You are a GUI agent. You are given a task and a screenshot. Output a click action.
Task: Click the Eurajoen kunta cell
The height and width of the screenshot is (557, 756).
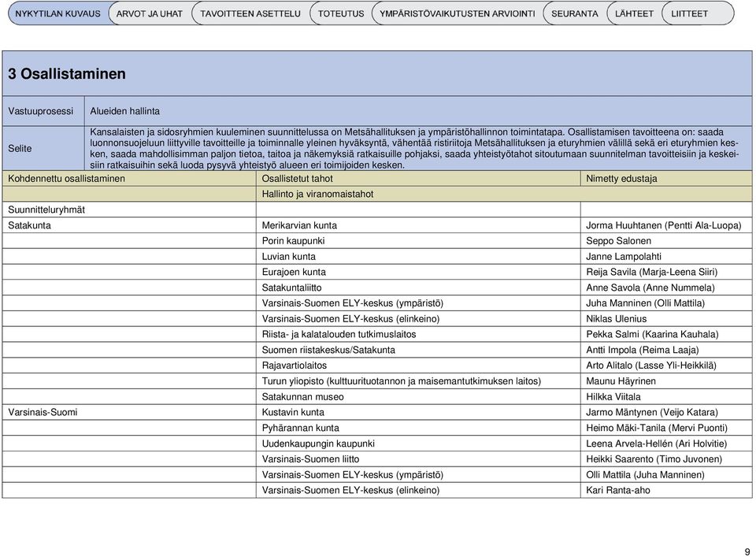tap(418, 272)
